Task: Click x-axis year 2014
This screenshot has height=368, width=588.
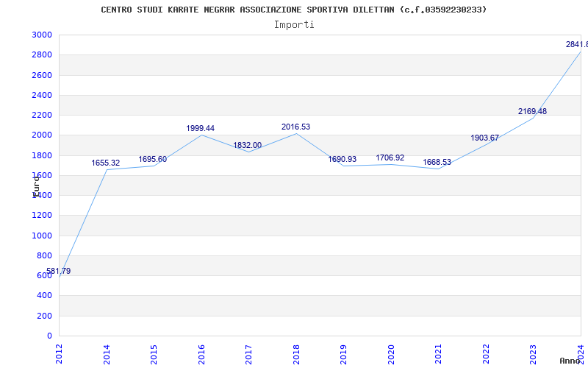Action: [107, 354]
